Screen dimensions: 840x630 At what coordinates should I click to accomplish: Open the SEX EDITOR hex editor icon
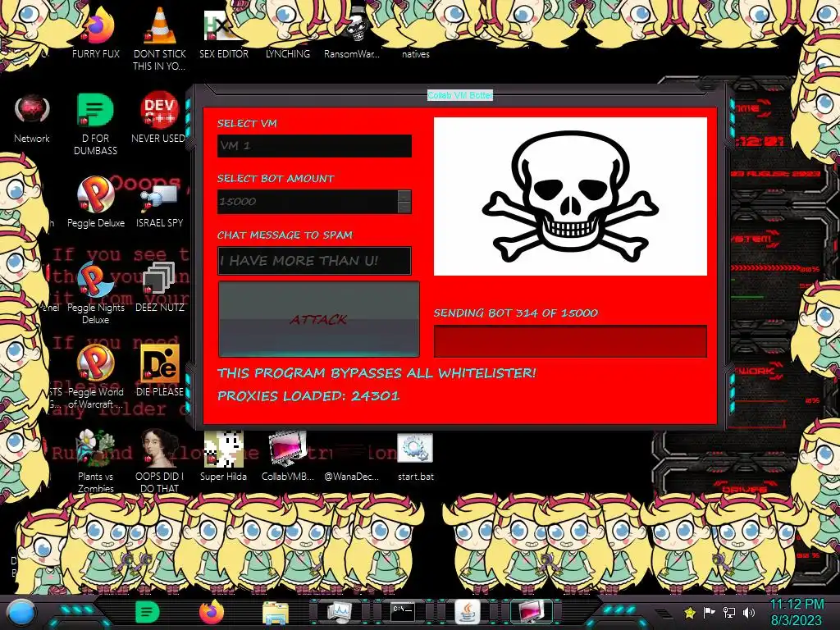pyautogui.click(x=223, y=34)
